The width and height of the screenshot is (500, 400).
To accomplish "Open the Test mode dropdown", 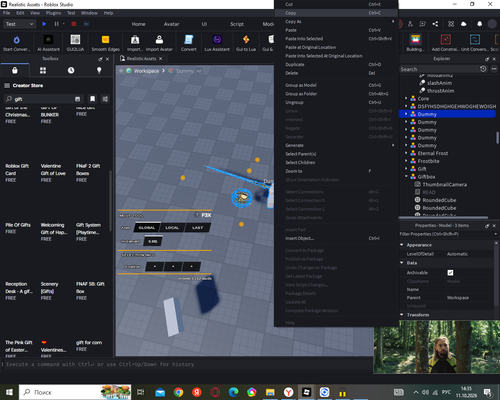I will pyautogui.click(x=19, y=24).
